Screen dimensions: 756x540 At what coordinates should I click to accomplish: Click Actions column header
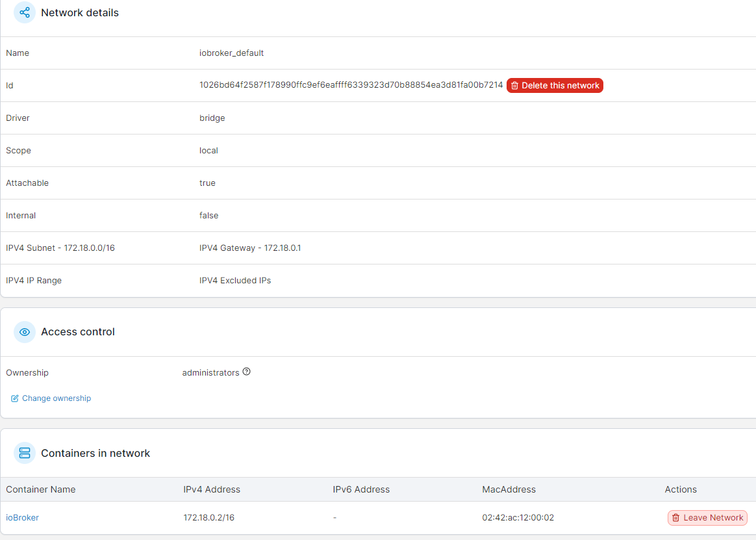[680, 489]
